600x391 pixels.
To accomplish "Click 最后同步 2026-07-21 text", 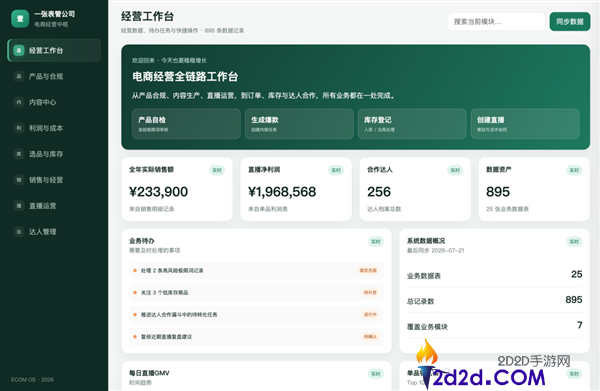I will (435, 251).
